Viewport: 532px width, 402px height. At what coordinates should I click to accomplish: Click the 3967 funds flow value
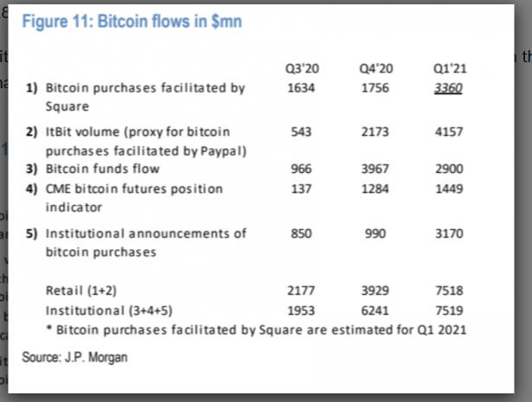click(x=375, y=169)
